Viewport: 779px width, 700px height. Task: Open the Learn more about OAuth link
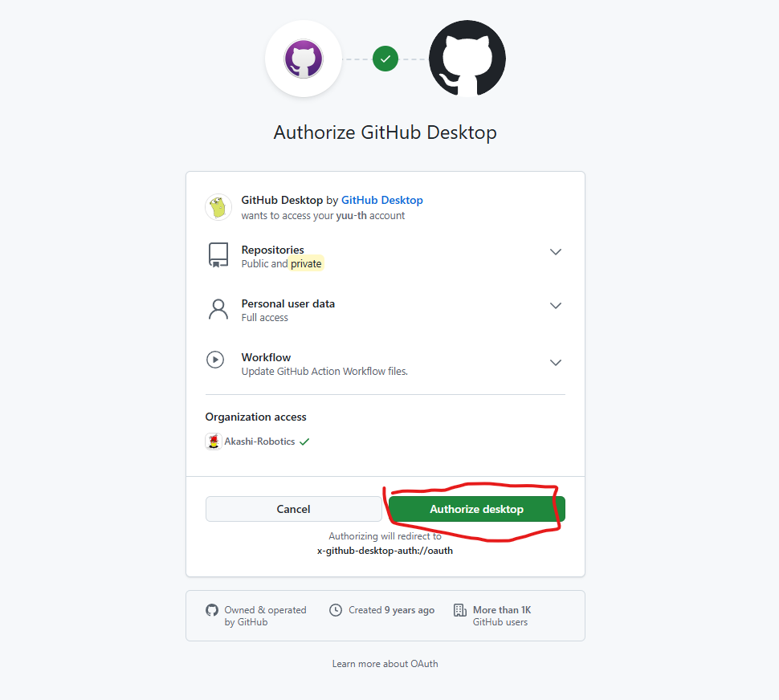click(x=385, y=664)
